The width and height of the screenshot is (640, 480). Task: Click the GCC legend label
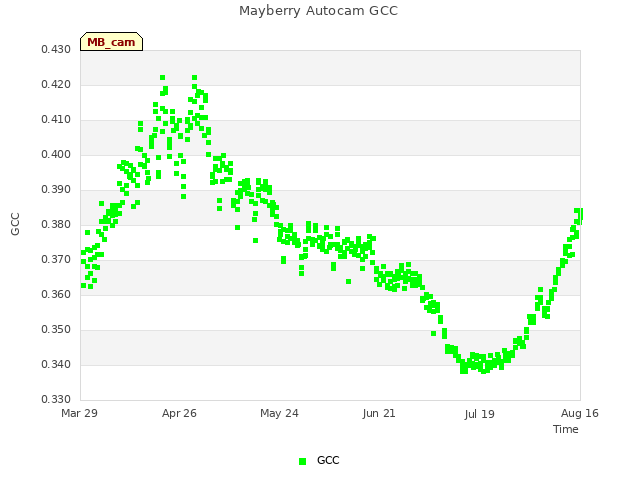[x=328, y=460]
